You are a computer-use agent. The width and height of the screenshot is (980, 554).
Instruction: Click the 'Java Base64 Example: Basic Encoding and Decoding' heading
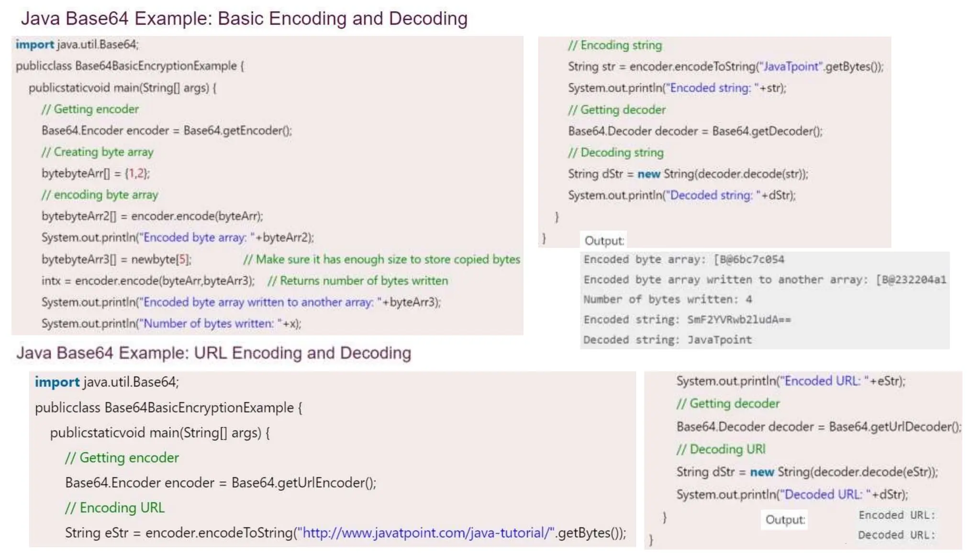point(244,19)
